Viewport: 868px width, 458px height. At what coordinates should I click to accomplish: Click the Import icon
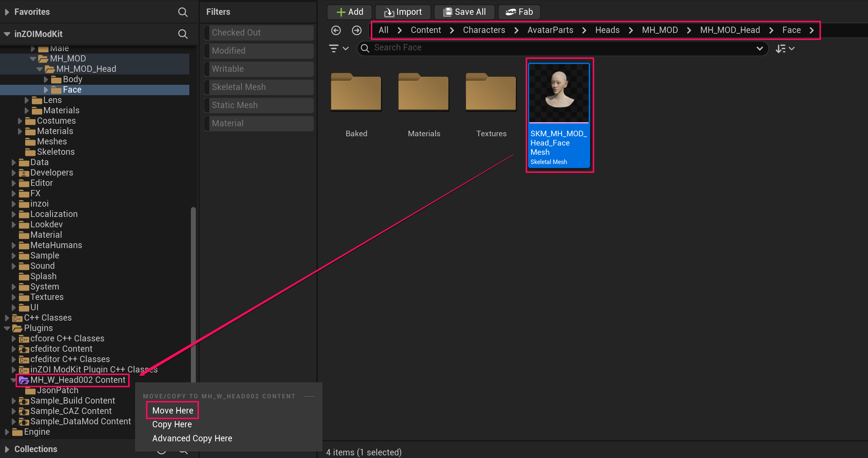389,12
